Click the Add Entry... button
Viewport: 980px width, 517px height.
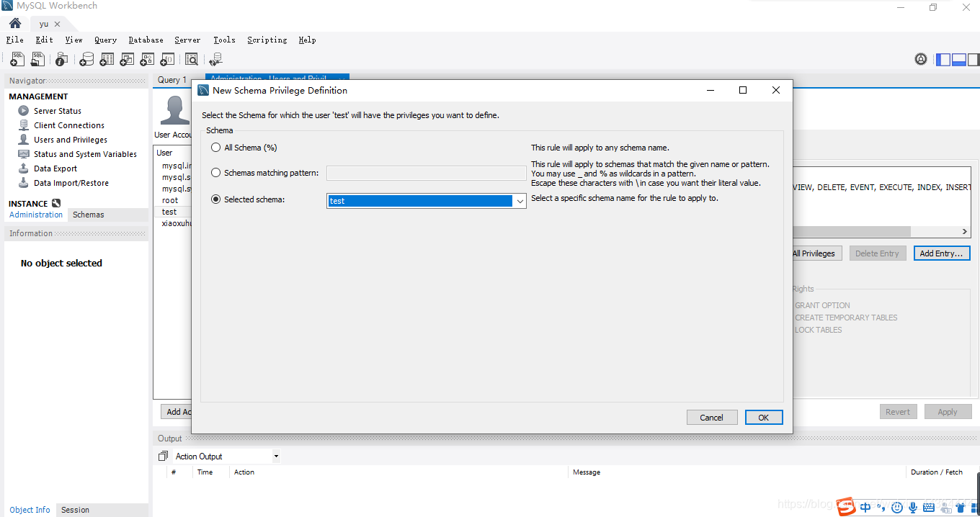pos(942,253)
